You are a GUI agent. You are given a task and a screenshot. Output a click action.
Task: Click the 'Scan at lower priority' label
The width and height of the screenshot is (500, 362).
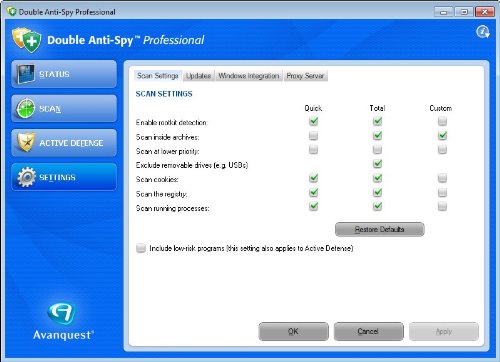click(167, 151)
